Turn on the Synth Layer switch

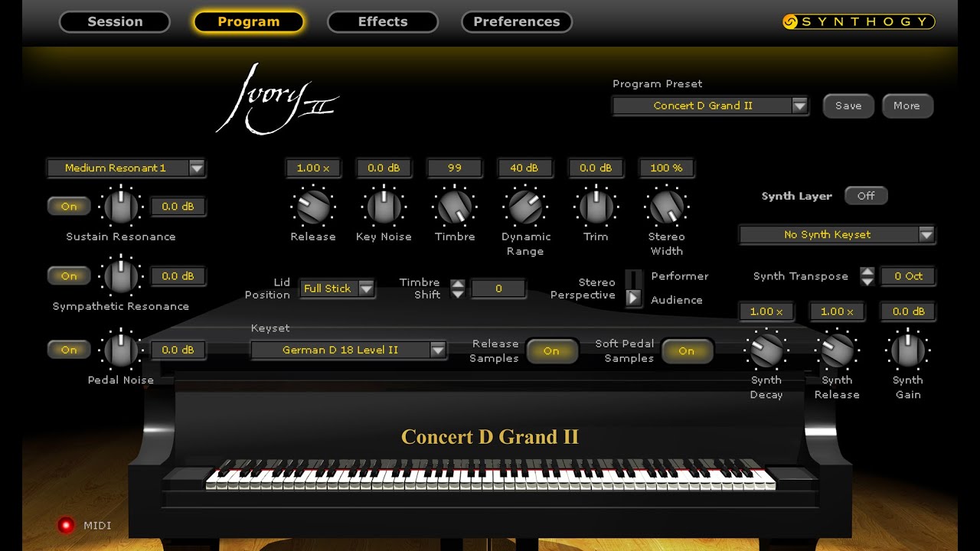pos(866,196)
